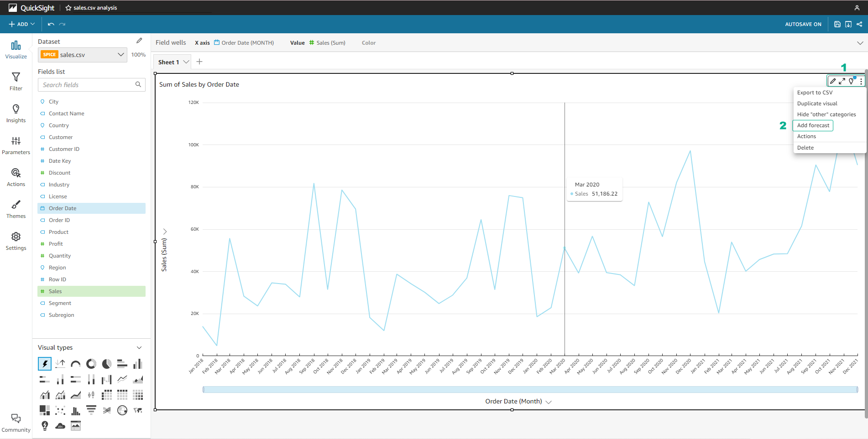Image resolution: width=868 pixels, height=439 pixels.
Task: Select the line chart visual type
Action: [x=122, y=379]
